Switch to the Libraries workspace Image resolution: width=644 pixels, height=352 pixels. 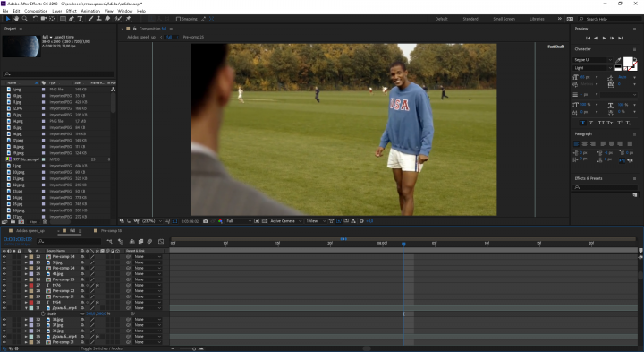coord(537,19)
